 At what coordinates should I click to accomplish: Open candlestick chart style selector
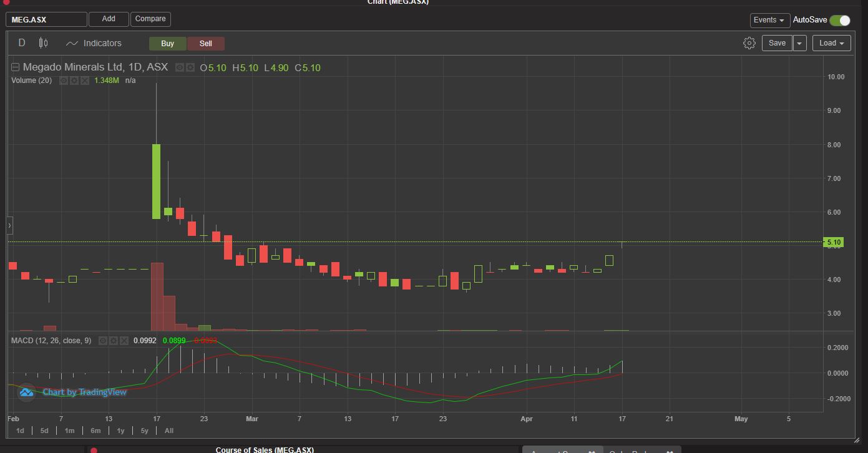pyautogui.click(x=43, y=43)
